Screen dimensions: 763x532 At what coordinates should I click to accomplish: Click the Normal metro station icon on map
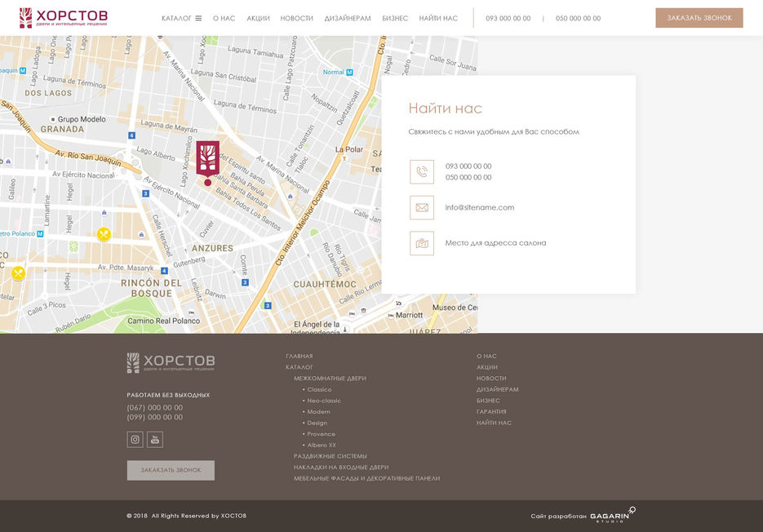tap(349, 72)
